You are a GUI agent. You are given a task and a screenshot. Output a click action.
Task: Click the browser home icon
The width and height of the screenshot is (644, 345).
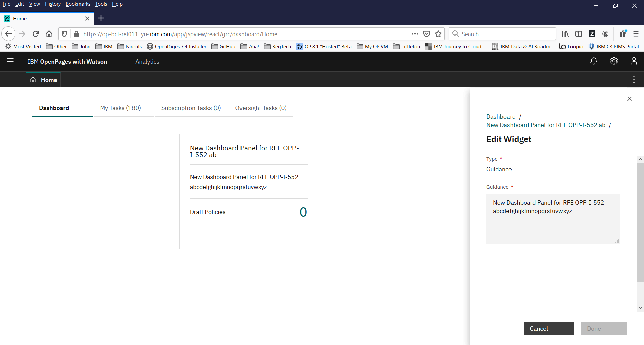(x=49, y=34)
